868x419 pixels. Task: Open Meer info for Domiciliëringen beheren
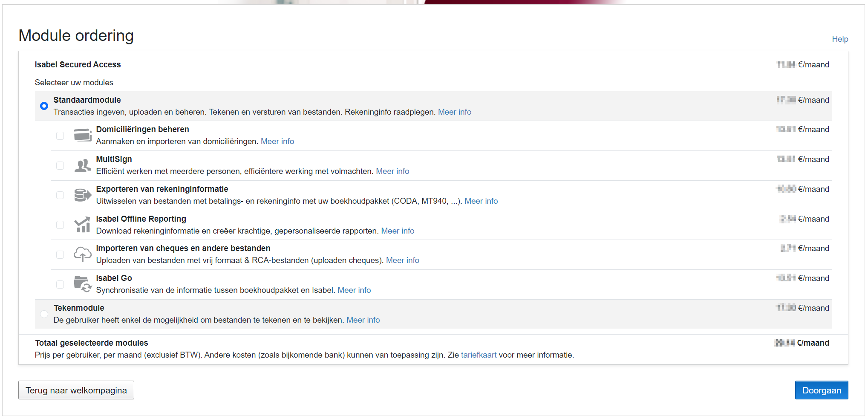click(277, 141)
